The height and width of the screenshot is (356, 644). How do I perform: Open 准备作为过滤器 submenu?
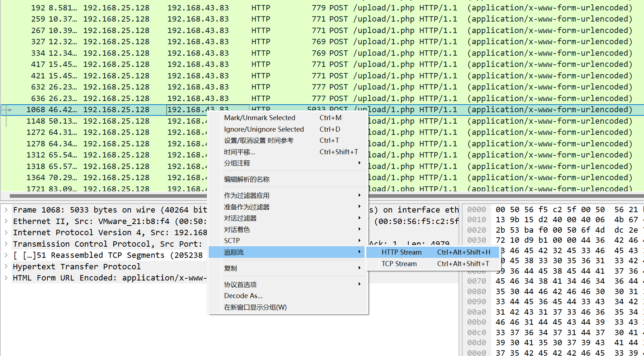(247, 207)
